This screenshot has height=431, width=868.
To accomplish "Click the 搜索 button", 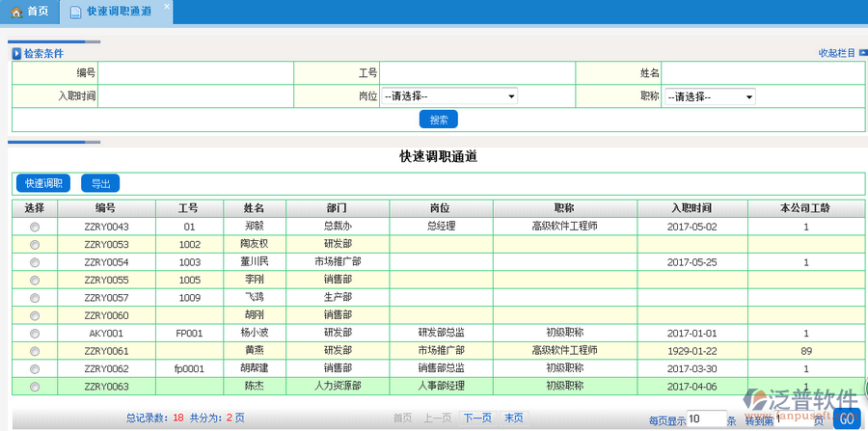I will (439, 120).
